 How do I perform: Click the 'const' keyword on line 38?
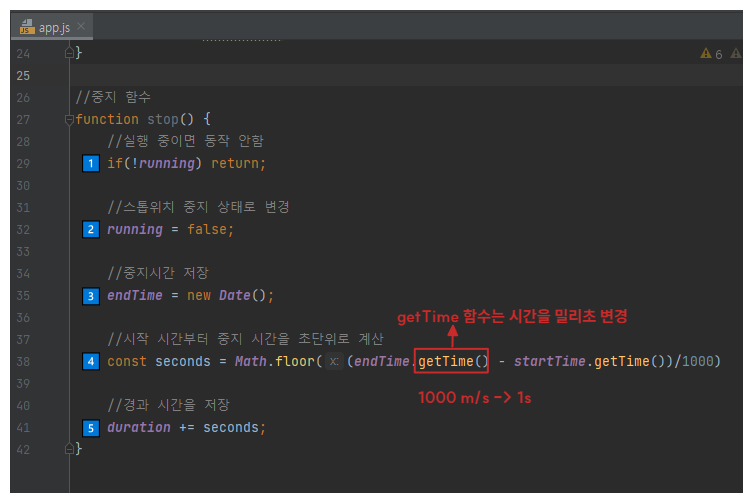[127, 361]
